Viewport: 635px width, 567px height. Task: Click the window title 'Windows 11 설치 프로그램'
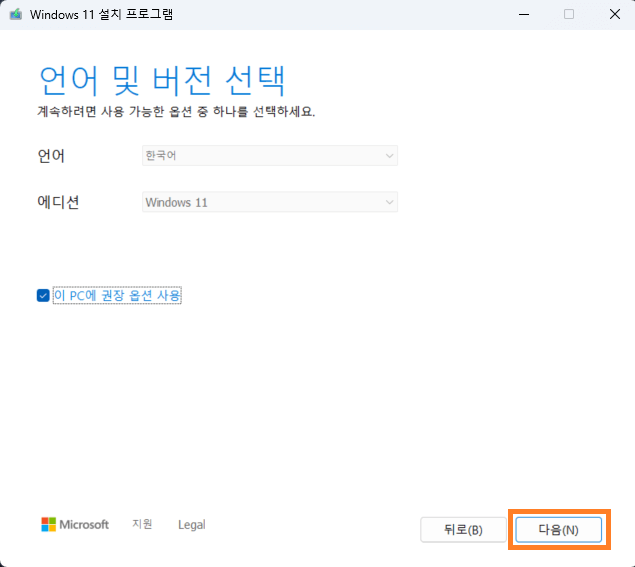point(101,15)
